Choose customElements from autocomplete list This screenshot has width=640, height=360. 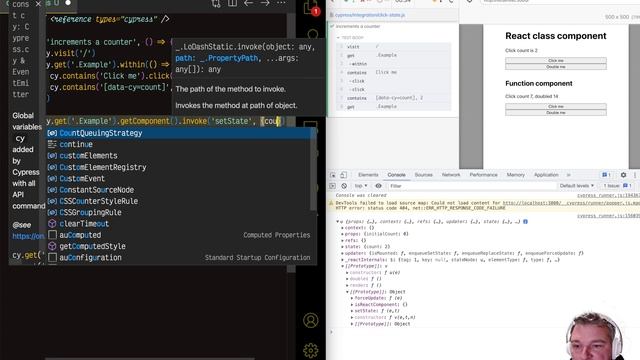tap(178, 156)
